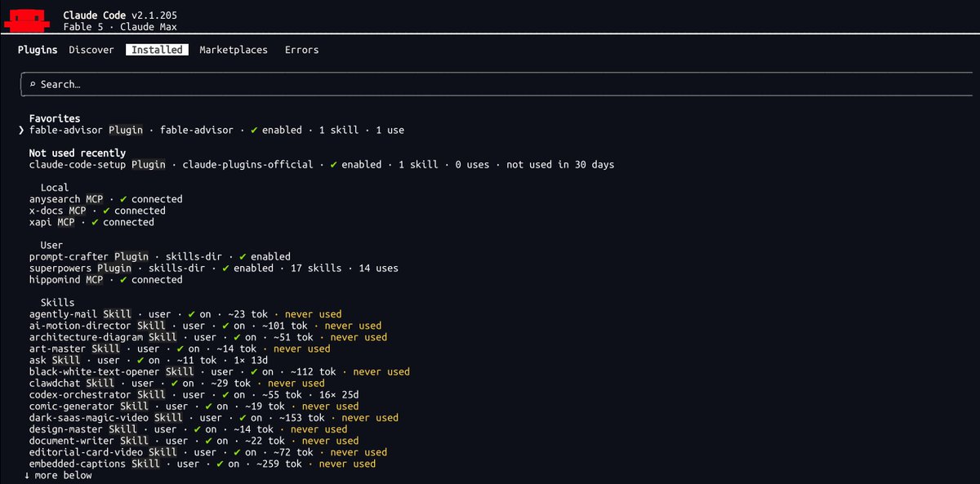Image resolution: width=980 pixels, height=484 pixels.
Task: Select the fable-advisor plugin row
Action: 216,130
